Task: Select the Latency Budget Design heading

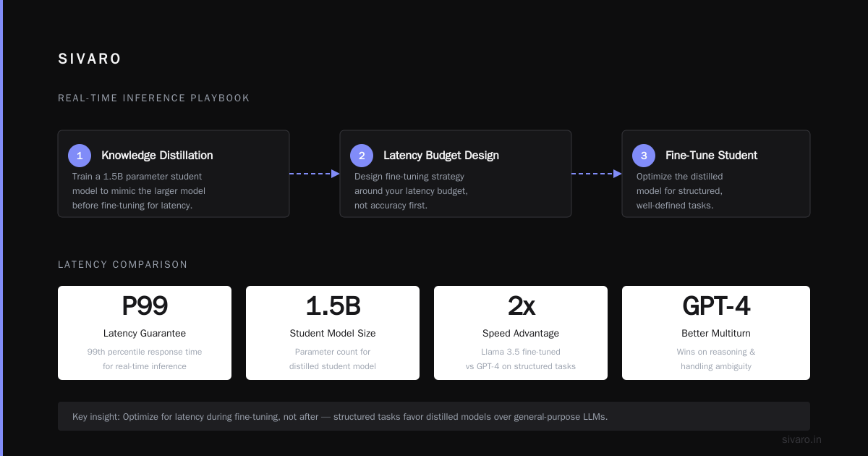Action: [441, 156]
